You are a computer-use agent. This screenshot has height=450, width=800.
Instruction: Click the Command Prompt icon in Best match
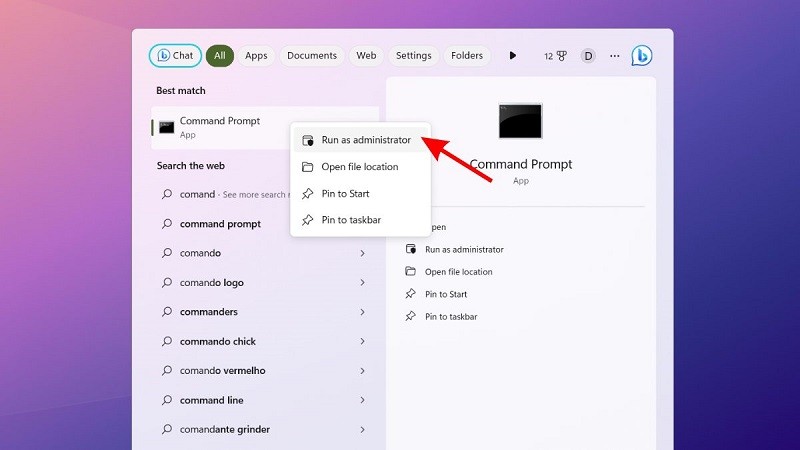click(166, 127)
